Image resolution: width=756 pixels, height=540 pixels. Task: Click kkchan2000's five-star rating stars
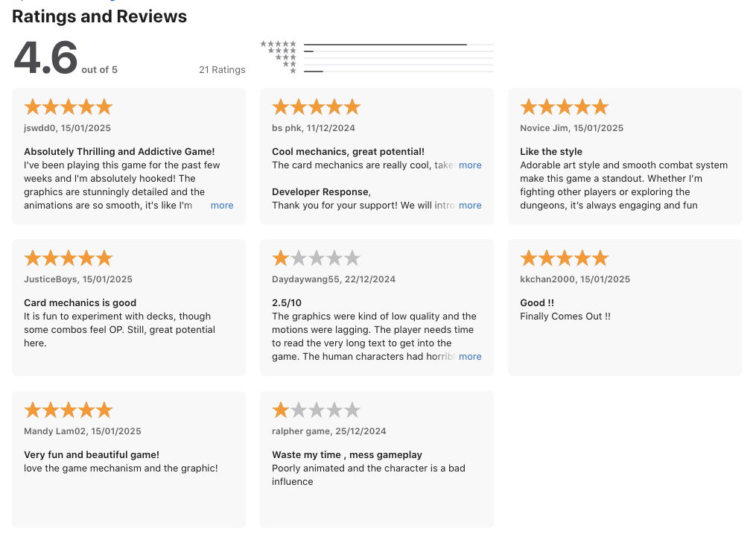tap(564, 258)
